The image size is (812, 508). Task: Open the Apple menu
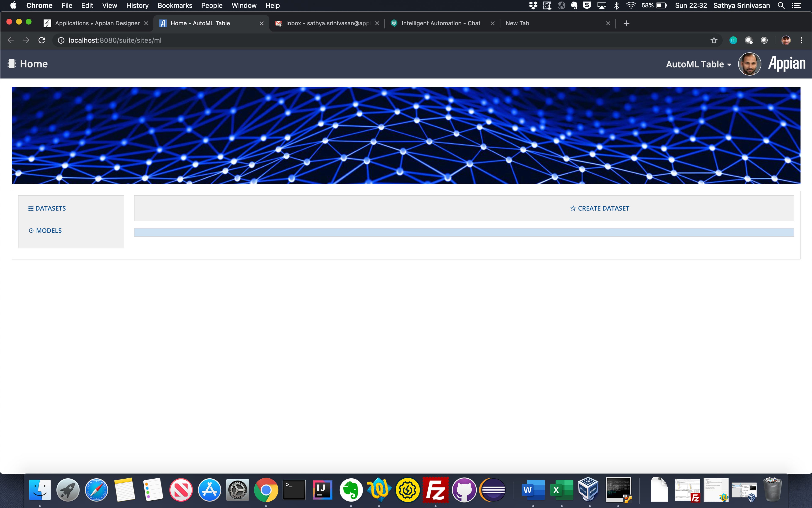(x=13, y=5)
